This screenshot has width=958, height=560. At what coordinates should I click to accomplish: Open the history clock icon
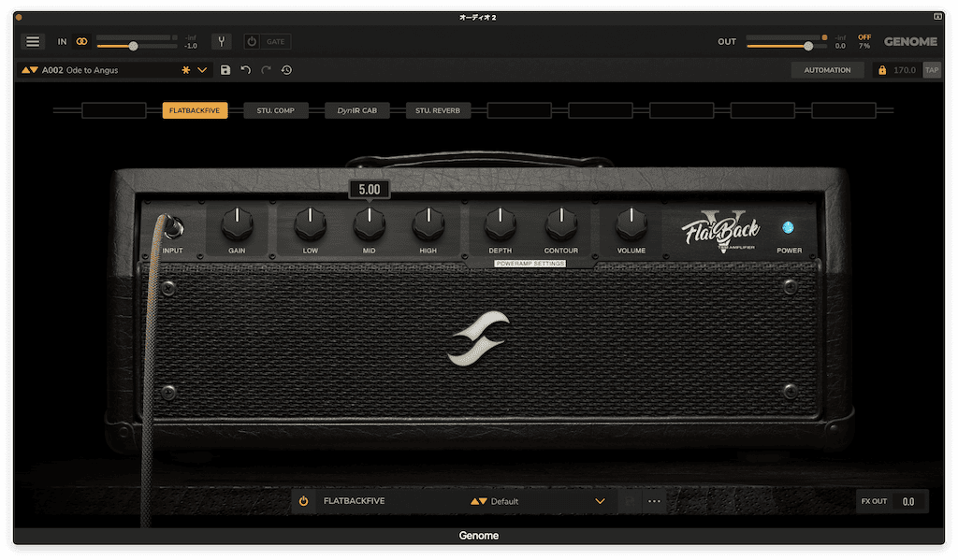click(286, 70)
